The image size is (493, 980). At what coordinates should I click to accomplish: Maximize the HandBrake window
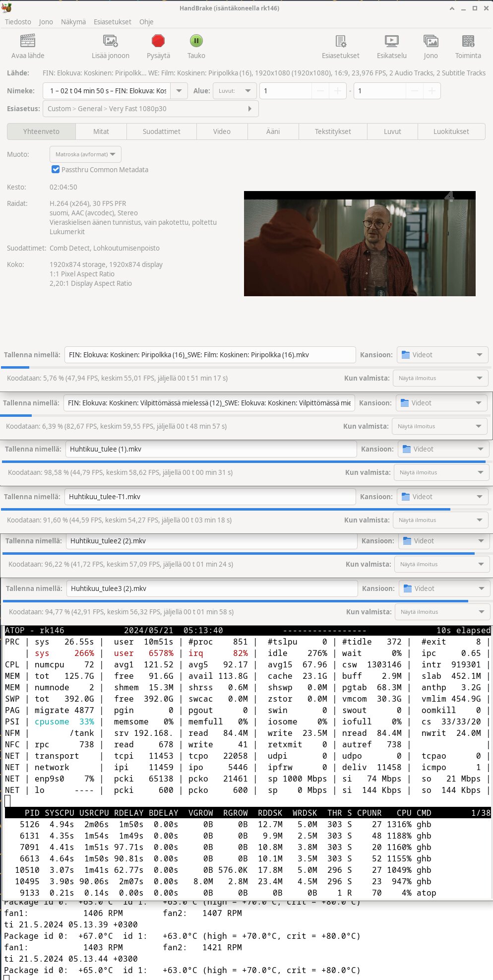[x=475, y=8]
